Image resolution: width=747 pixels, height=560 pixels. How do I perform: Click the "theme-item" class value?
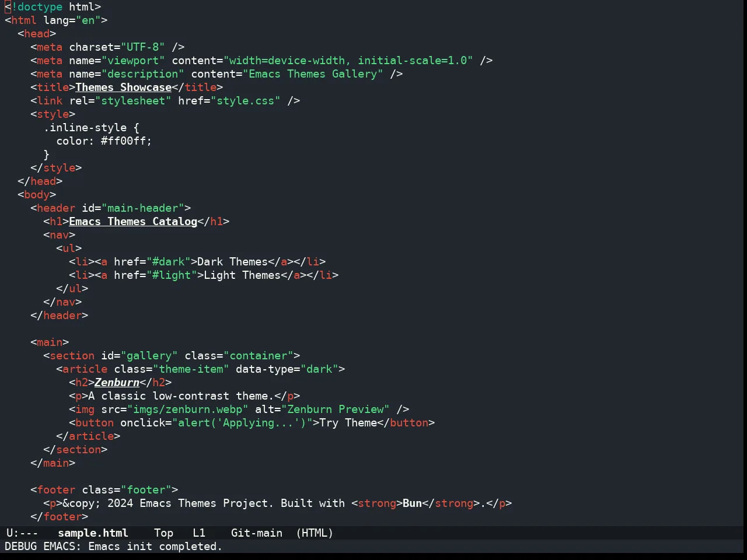(x=191, y=369)
